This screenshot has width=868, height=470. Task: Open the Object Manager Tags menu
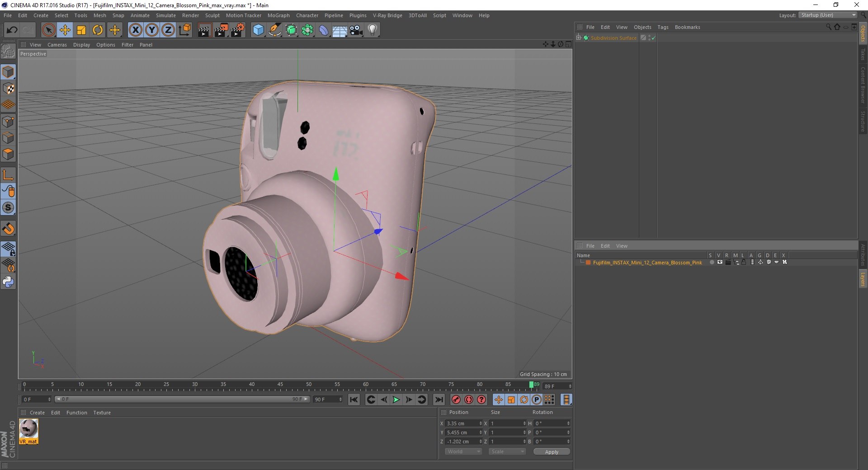(663, 27)
